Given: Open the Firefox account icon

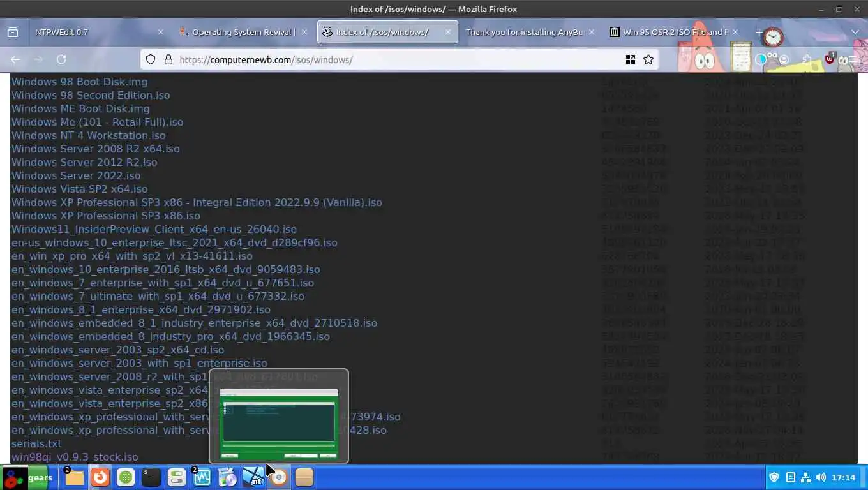Looking at the screenshot, I should [784, 59].
